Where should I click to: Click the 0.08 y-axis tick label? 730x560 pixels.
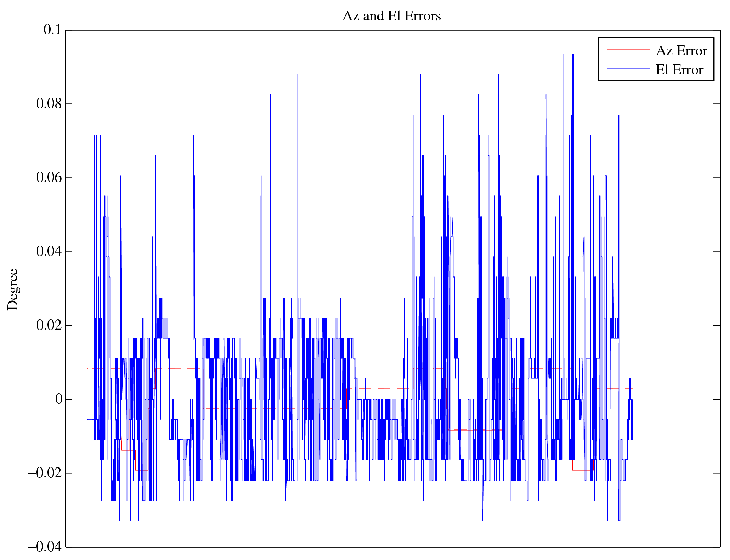click(x=49, y=104)
